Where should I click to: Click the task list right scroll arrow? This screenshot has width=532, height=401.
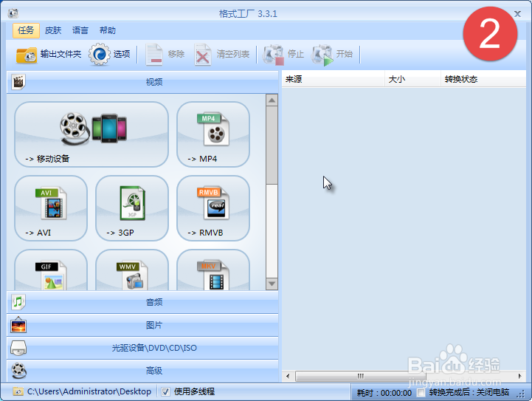tap(519, 376)
